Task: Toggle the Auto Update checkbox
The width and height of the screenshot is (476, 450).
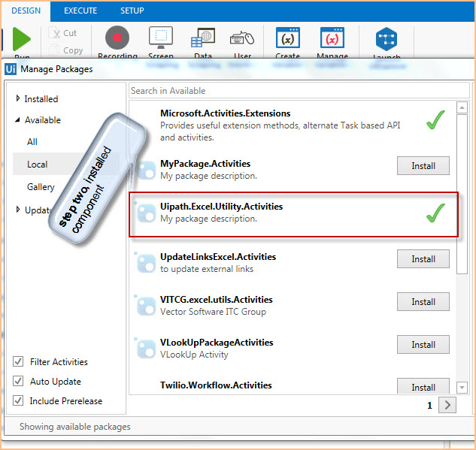Action: (x=18, y=381)
